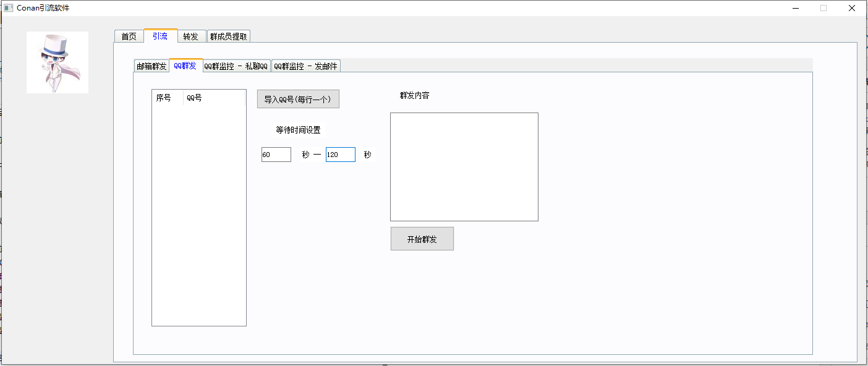The image size is (868, 366).
Task: Select the QQ群发 sub-tab
Action: [x=185, y=66]
